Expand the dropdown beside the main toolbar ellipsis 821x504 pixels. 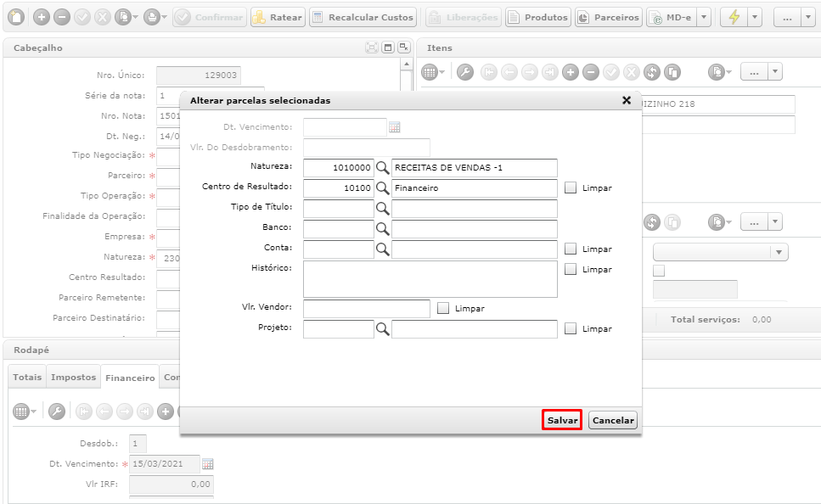(808, 17)
